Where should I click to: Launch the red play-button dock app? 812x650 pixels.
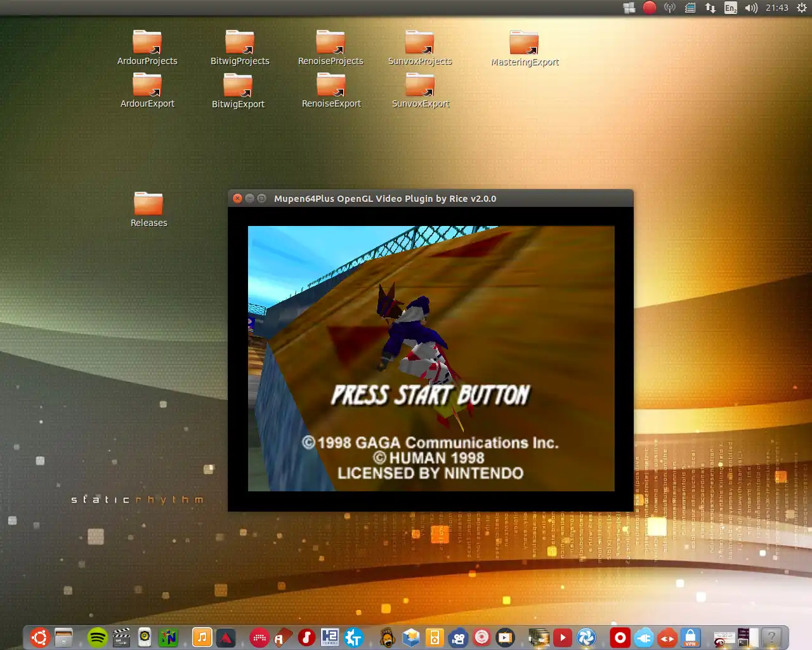pos(563,637)
